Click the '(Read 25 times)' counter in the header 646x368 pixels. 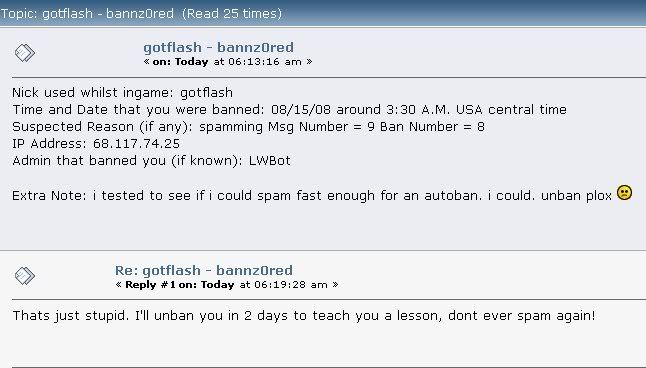232,14
